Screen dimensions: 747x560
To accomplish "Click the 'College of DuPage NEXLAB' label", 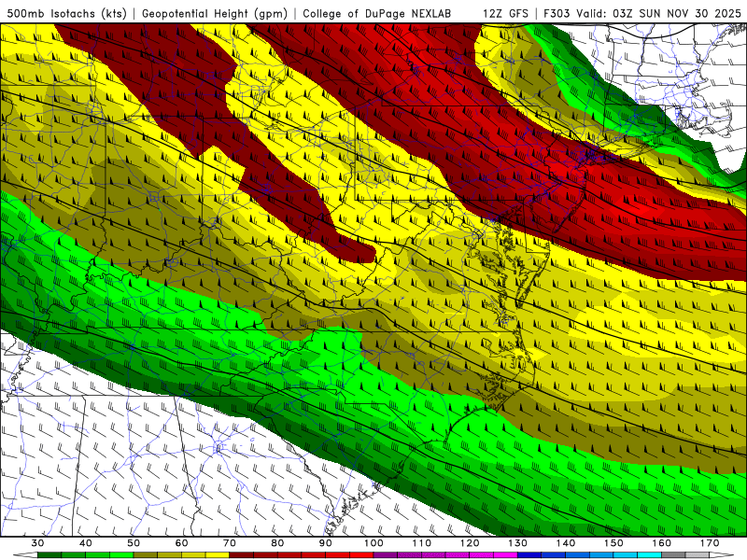I will pyautogui.click(x=377, y=13).
